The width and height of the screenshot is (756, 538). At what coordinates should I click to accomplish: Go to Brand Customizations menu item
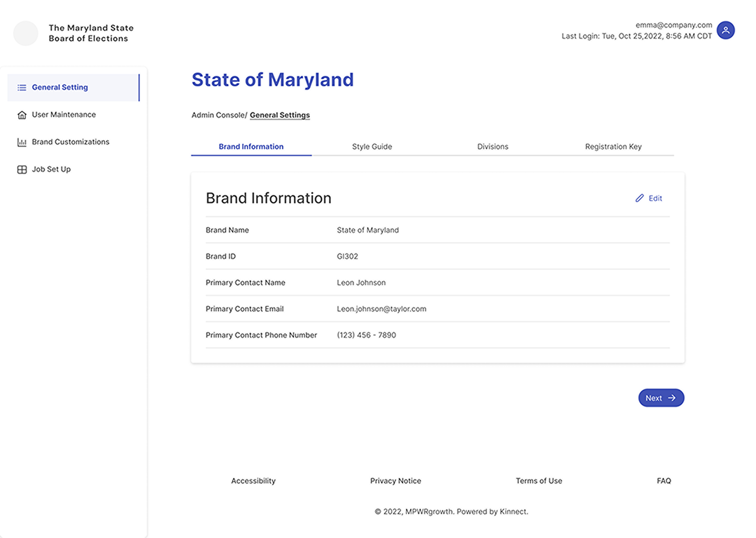click(70, 142)
